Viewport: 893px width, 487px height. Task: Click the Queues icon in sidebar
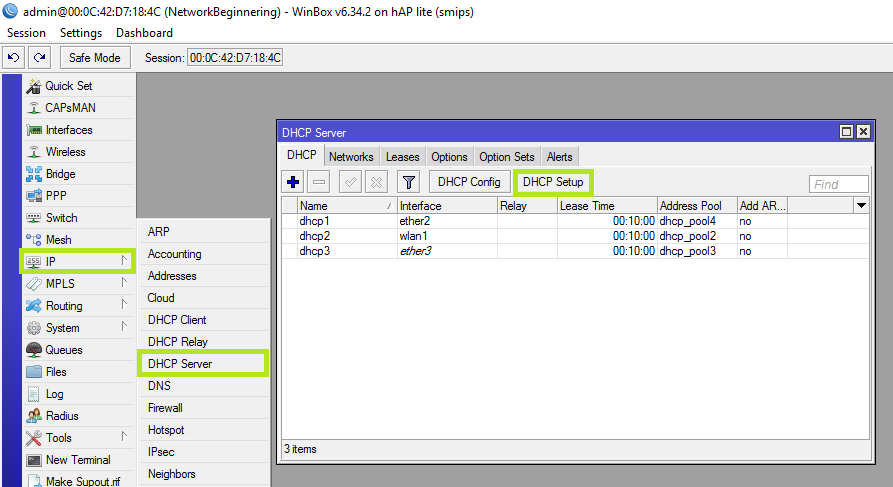click(x=34, y=350)
